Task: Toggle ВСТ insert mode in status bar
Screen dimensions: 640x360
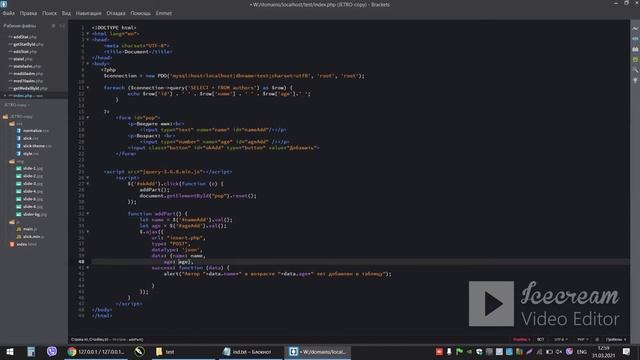Action: 540,340
